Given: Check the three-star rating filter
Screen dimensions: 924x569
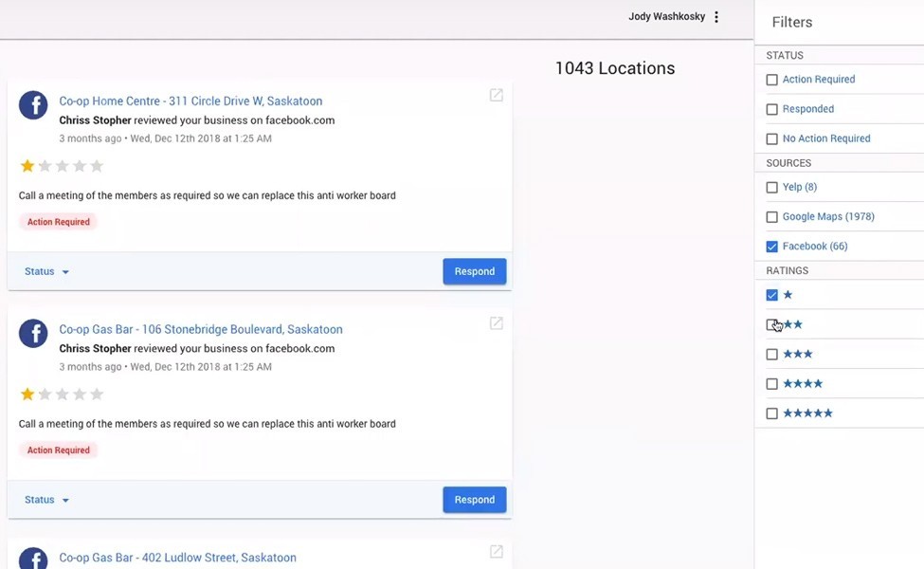Looking at the screenshot, I should 772,355.
